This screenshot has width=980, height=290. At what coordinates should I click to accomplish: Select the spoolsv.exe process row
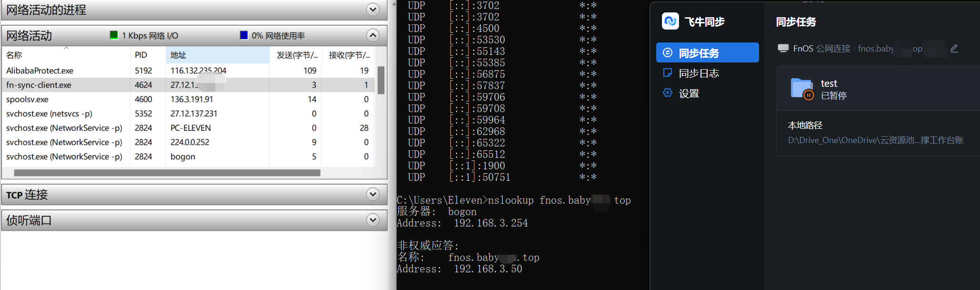coord(189,99)
